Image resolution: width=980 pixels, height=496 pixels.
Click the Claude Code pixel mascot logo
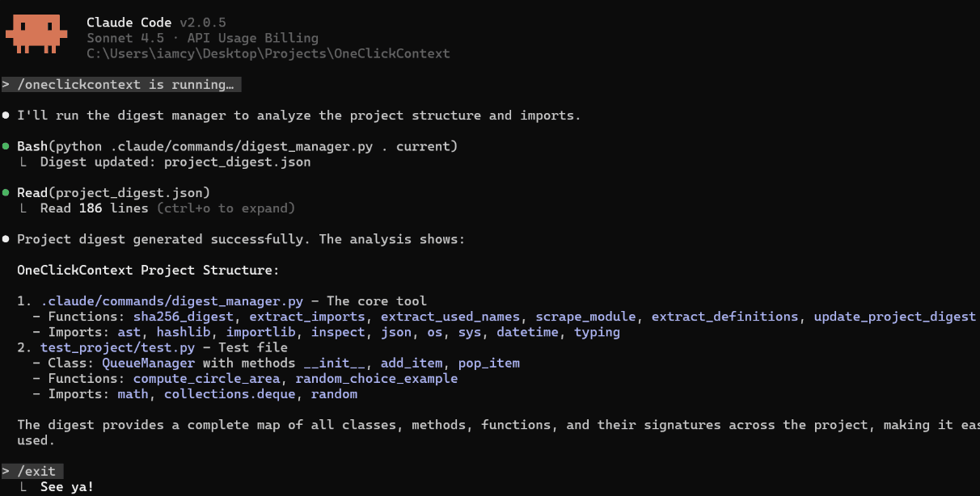(x=36, y=33)
